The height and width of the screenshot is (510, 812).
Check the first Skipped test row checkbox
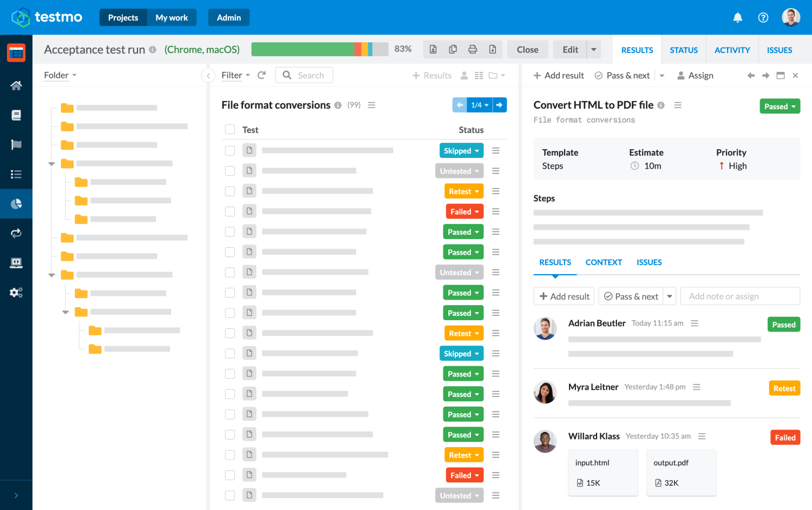230,151
